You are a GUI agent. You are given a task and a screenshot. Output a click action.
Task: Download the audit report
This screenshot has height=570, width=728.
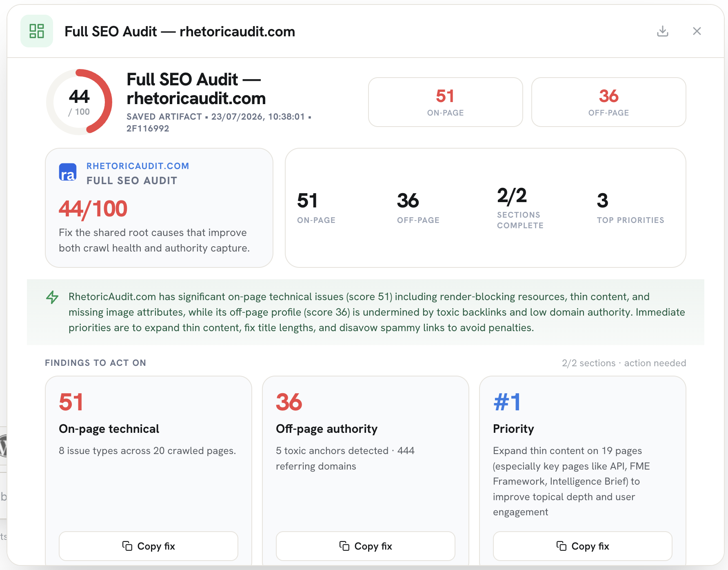(x=663, y=31)
